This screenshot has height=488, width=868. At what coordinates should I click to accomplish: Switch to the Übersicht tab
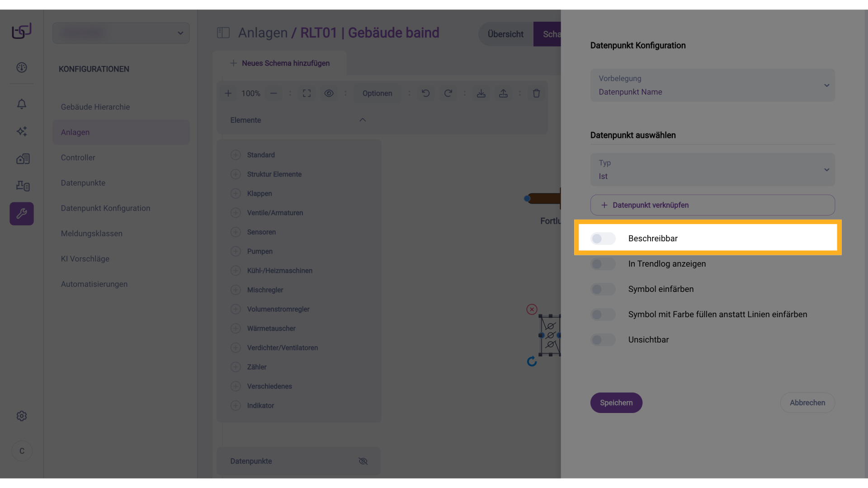[x=505, y=34]
